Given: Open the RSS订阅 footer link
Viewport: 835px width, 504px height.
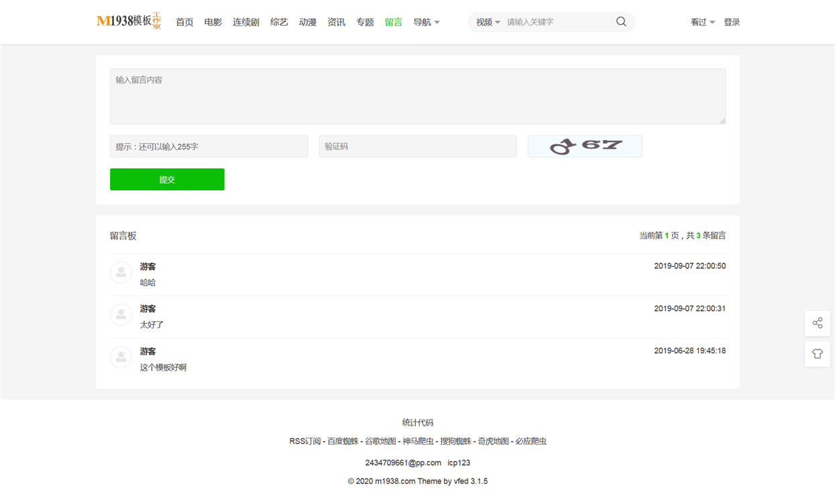Looking at the screenshot, I should [305, 441].
